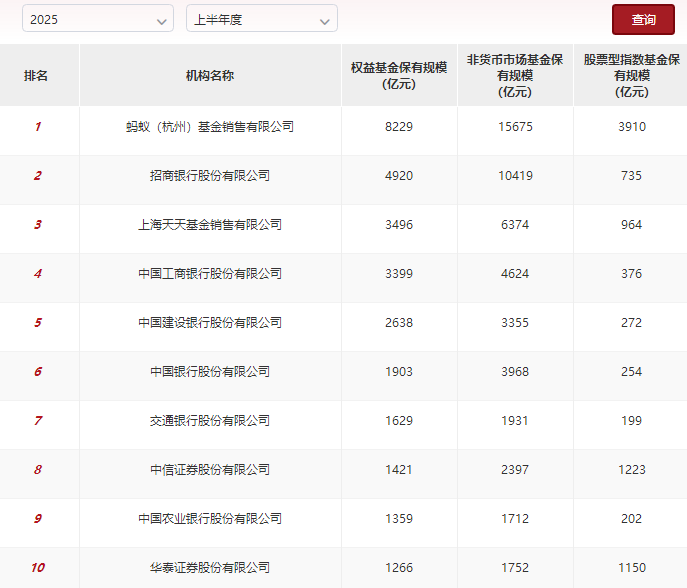687x588 pixels.
Task: Choose 中国银行股份有限公司 in the table
Action: click(210, 372)
